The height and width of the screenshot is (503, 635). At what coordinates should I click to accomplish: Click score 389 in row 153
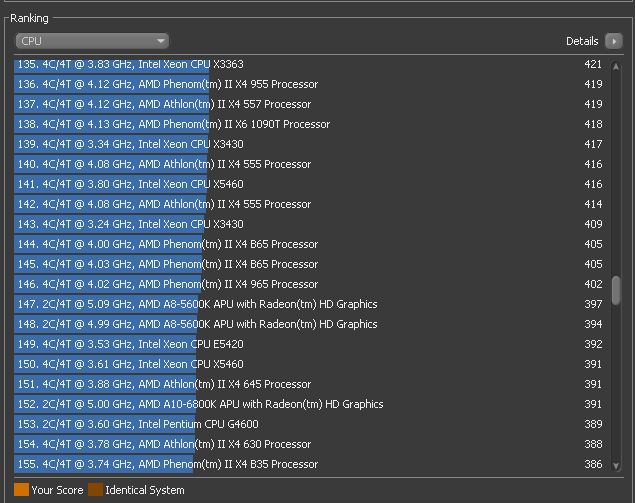593,424
